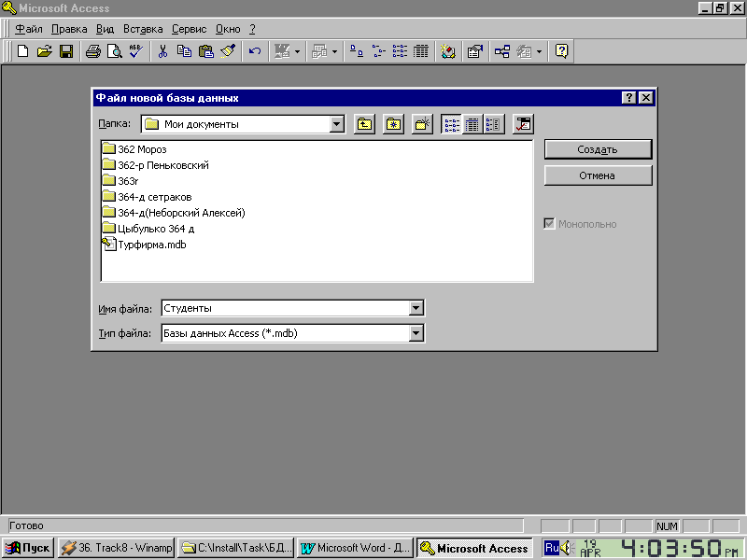Click the Print toolbar icon
Image resolution: width=747 pixels, height=560 pixels.
click(92, 51)
